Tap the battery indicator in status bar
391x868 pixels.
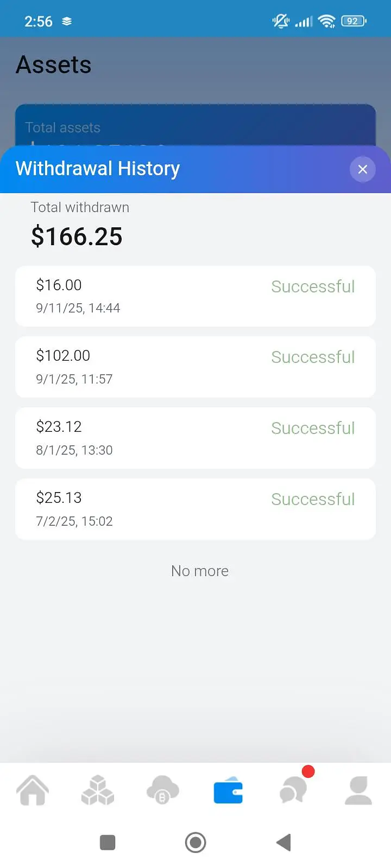click(354, 21)
